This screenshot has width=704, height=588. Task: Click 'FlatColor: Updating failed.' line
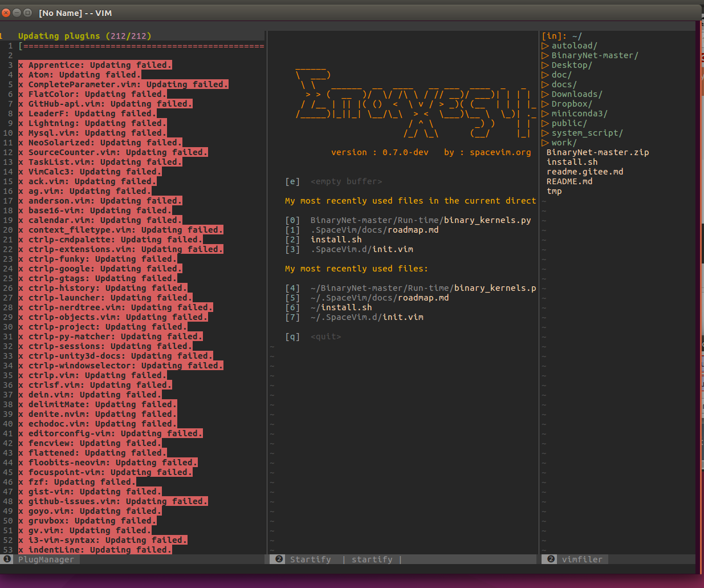click(92, 94)
